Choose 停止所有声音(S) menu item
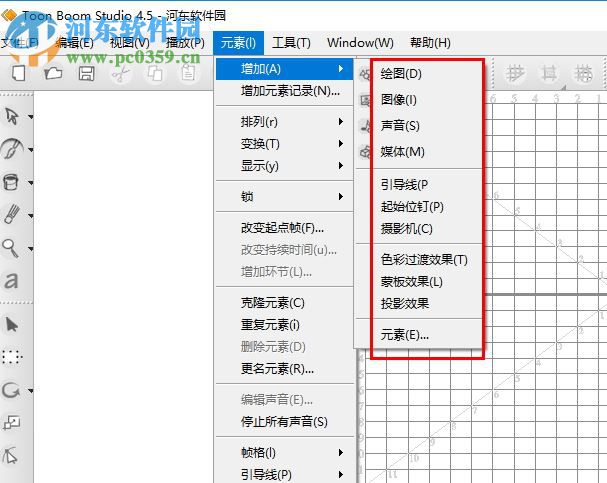Screen dimensions: 607x483 tap(285, 421)
